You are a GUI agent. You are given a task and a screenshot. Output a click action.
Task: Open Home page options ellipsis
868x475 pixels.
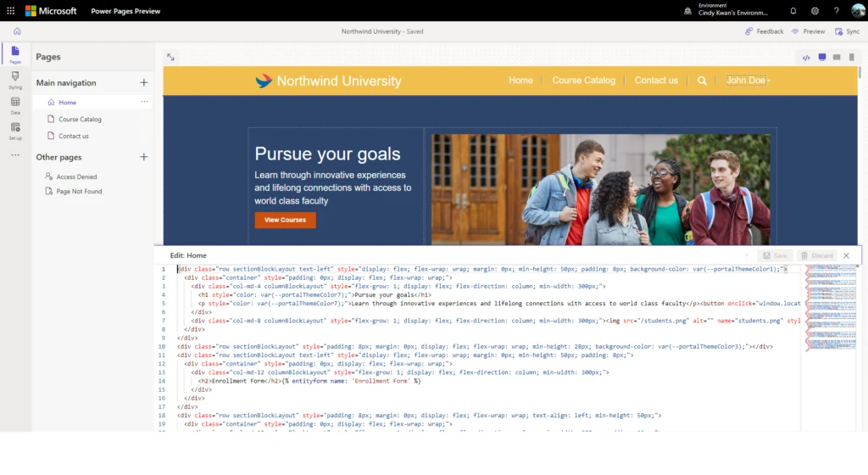pyautogui.click(x=144, y=102)
